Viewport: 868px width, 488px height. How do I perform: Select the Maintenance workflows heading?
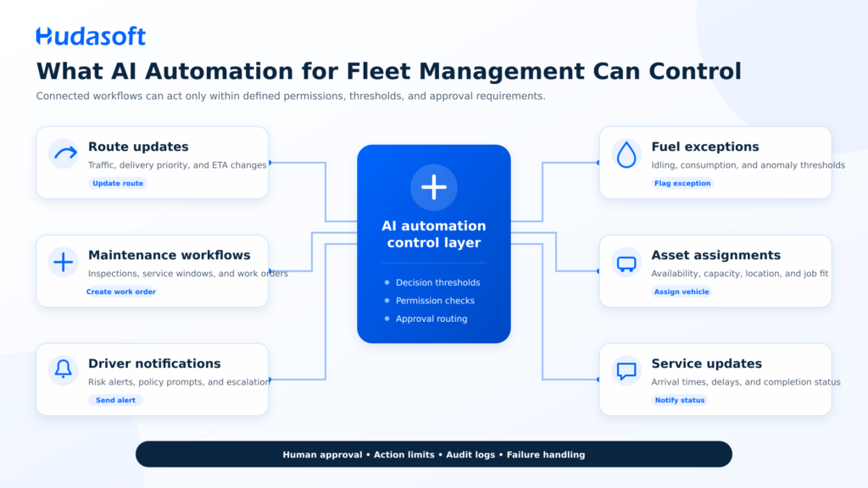pyautogui.click(x=170, y=255)
